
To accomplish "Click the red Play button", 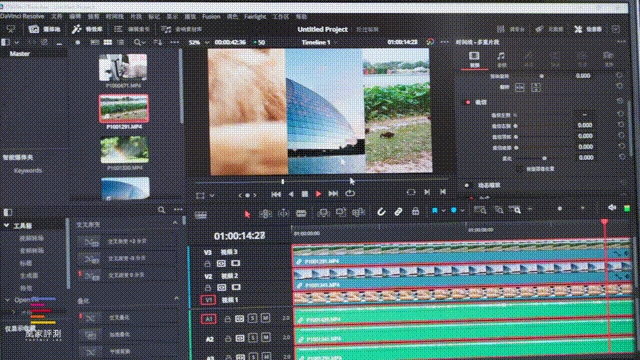I will click(318, 194).
